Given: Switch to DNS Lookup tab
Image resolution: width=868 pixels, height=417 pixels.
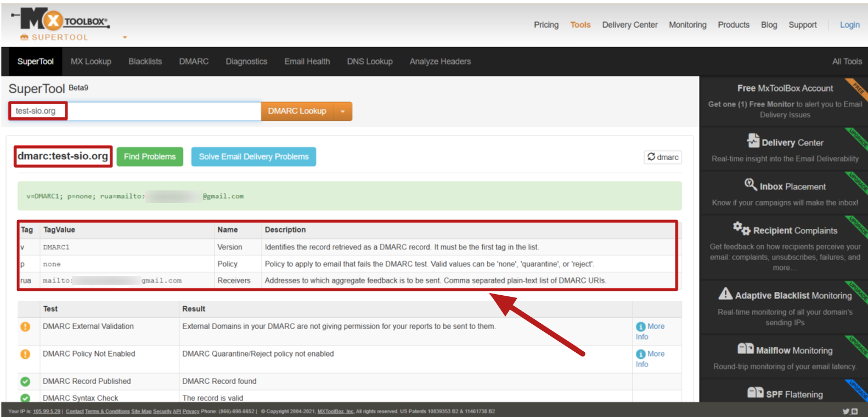Looking at the screenshot, I should coord(370,61).
